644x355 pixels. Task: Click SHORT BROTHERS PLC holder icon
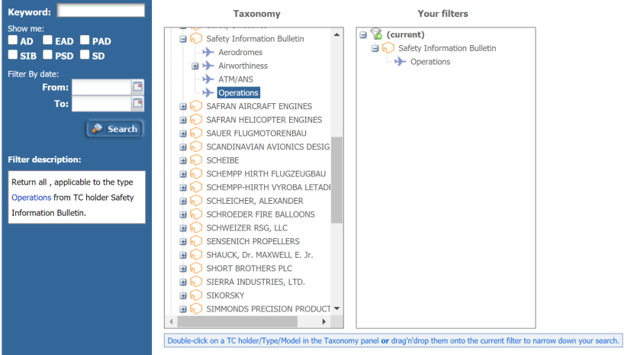[196, 268]
